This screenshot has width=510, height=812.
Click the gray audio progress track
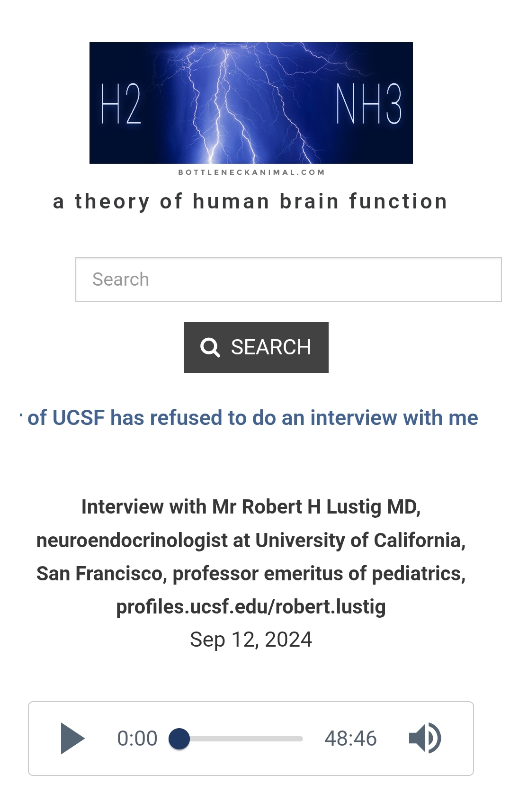pos(246,739)
